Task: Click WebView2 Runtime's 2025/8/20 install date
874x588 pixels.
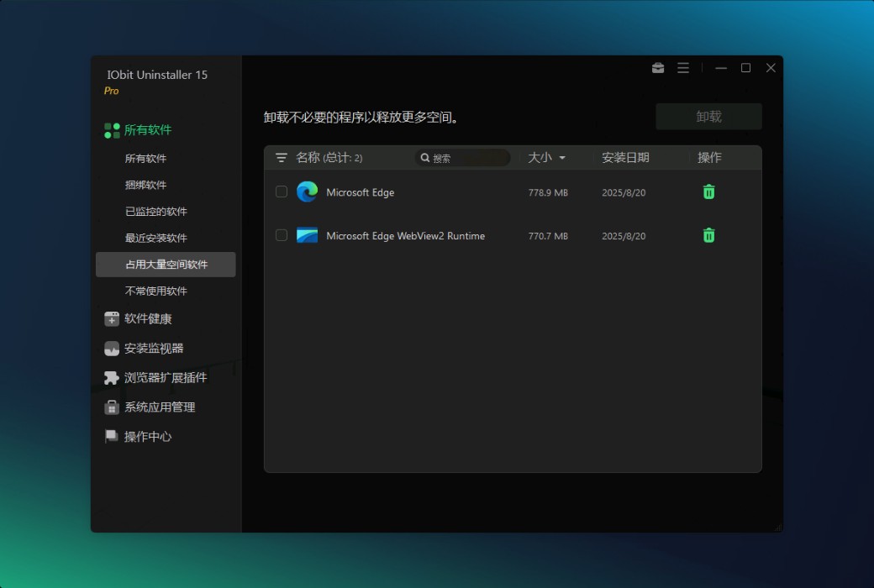Action: tap(624, 236)
